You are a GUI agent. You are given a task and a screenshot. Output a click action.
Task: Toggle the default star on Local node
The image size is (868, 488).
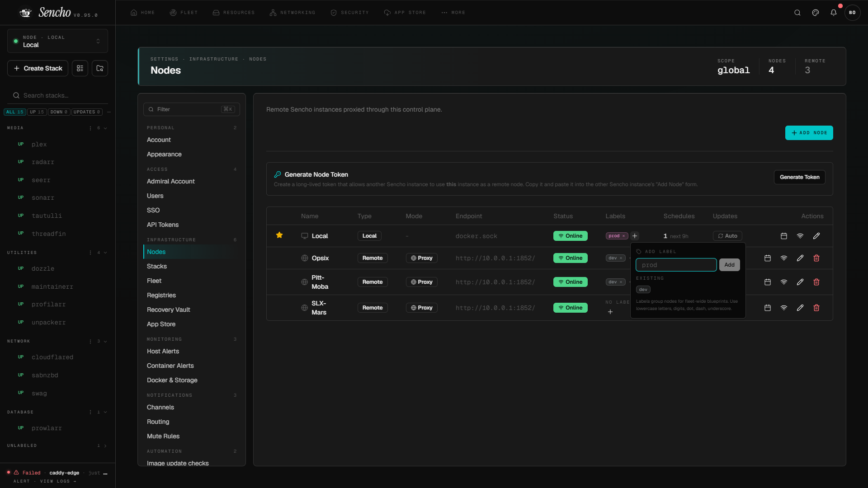pos(279,235)
